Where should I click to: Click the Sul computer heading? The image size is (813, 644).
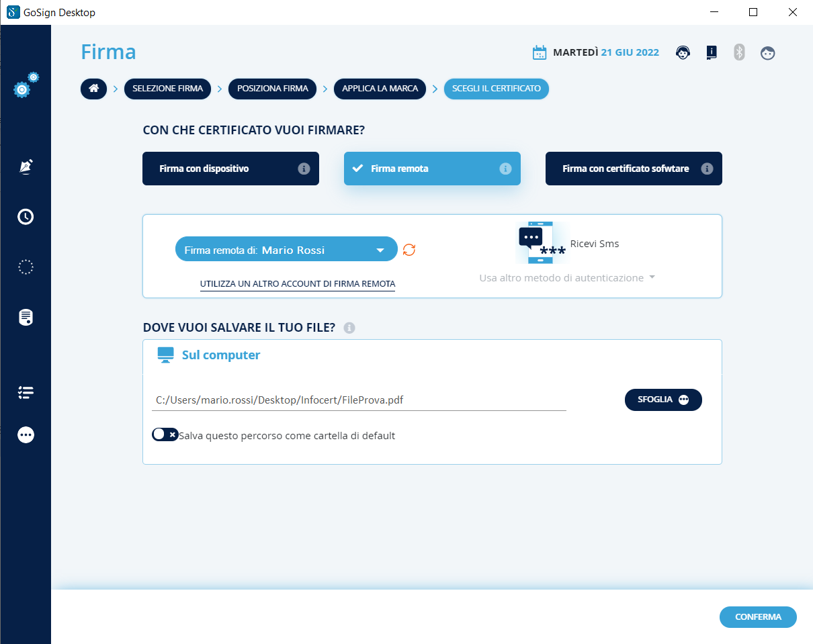pyautogui.click(x=221, y=355)
